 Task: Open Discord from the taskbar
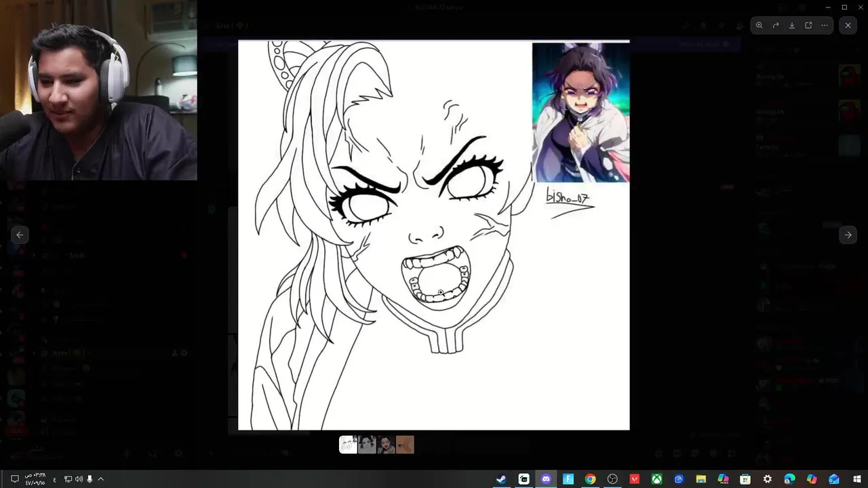[546, 479]
